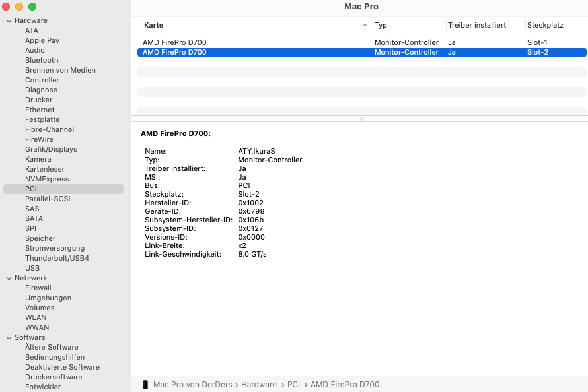The image size is (588, 392).
Task: Click PCI in the bottom path bar
Action: click(293, 385)
